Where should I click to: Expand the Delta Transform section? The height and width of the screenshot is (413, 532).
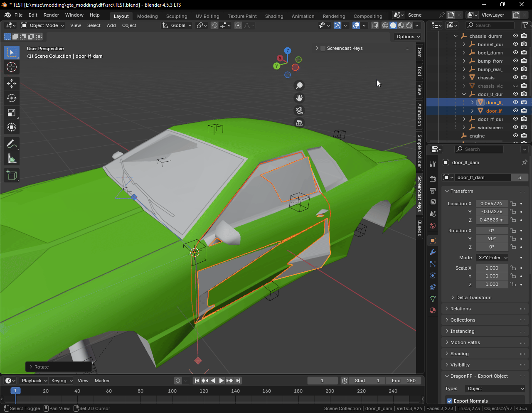473,297
